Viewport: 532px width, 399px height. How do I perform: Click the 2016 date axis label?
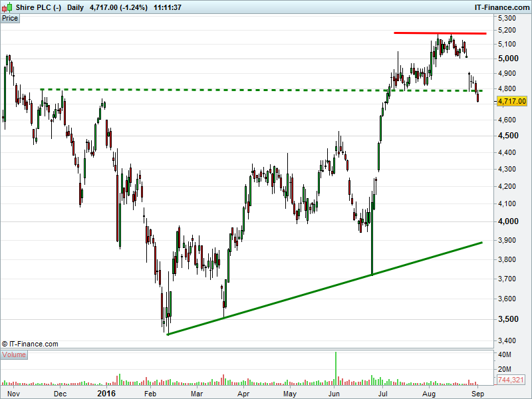pos(106,394)
